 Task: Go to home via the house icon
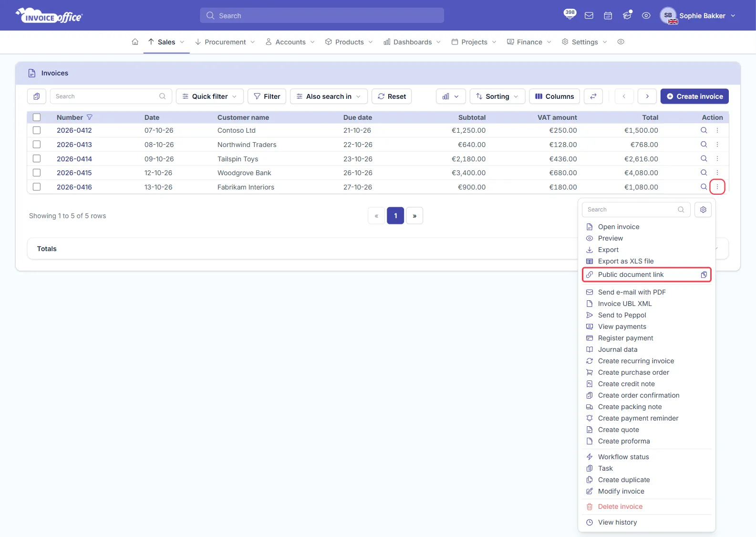(135, 42)
